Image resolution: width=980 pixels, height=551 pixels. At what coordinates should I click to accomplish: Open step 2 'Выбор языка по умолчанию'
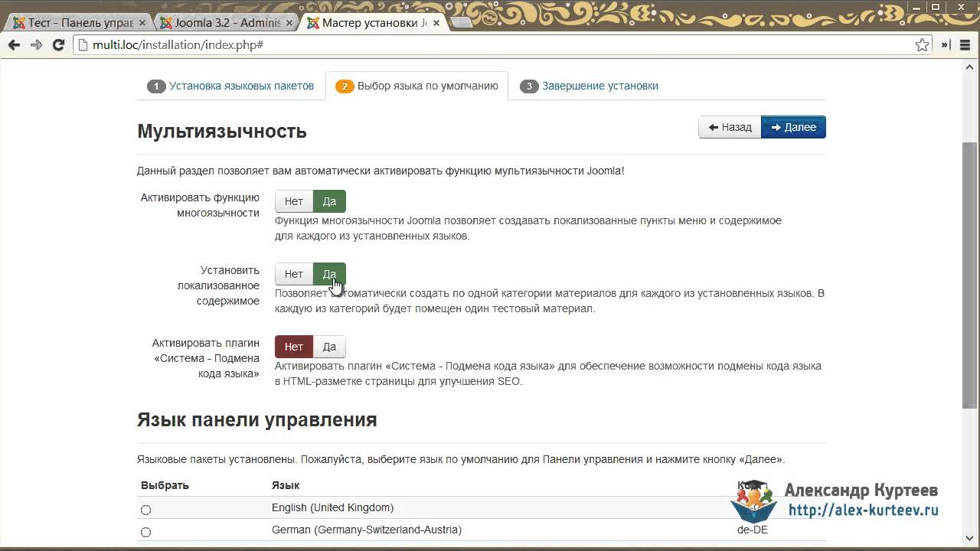click(x=417, y=86)
